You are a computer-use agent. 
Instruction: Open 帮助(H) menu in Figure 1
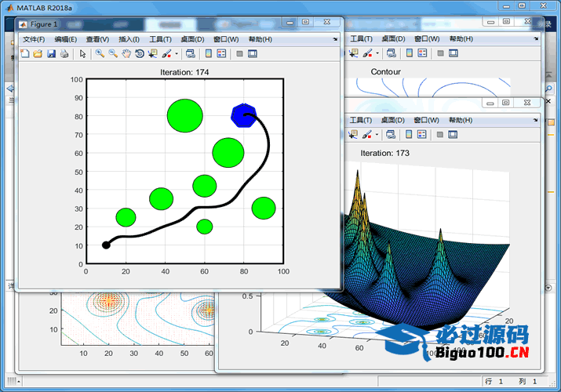tap(260, 39)
